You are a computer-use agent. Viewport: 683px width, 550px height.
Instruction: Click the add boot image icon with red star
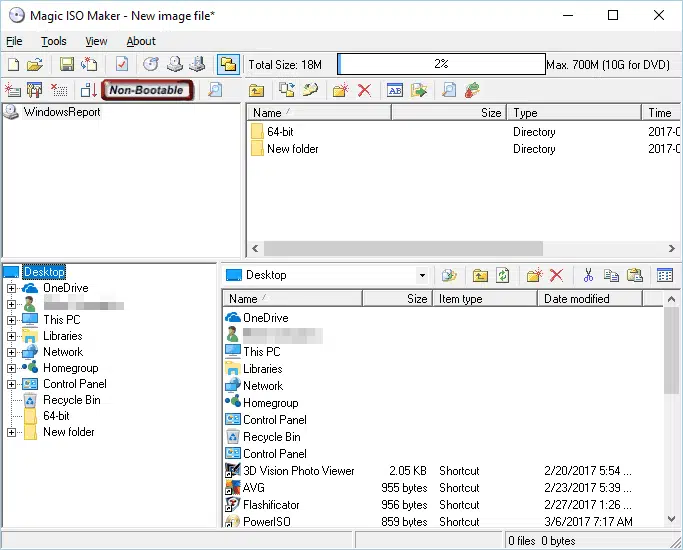click(13, 90)
